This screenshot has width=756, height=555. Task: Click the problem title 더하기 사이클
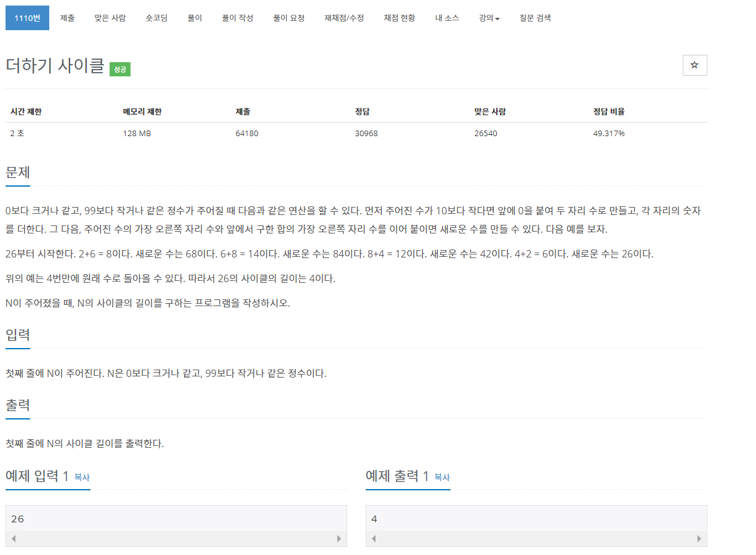click(x=55, y=66)
